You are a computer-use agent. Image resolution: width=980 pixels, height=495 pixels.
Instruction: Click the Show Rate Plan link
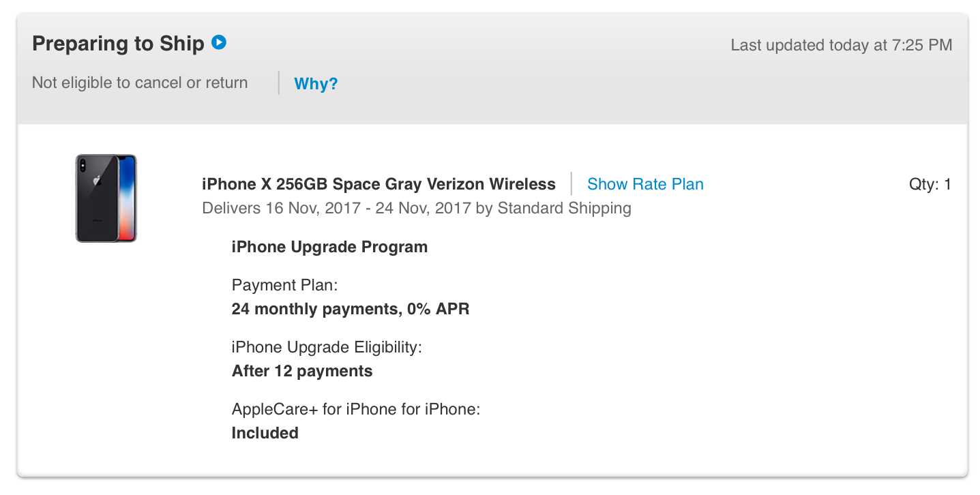point(645,184)
